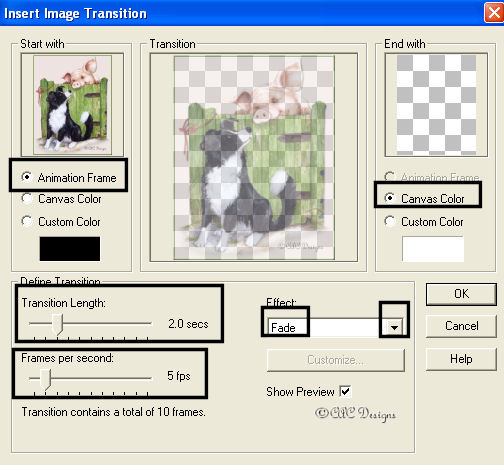The image size is (504, 465).
Task: Click the OK button
Action: point(461,294)
